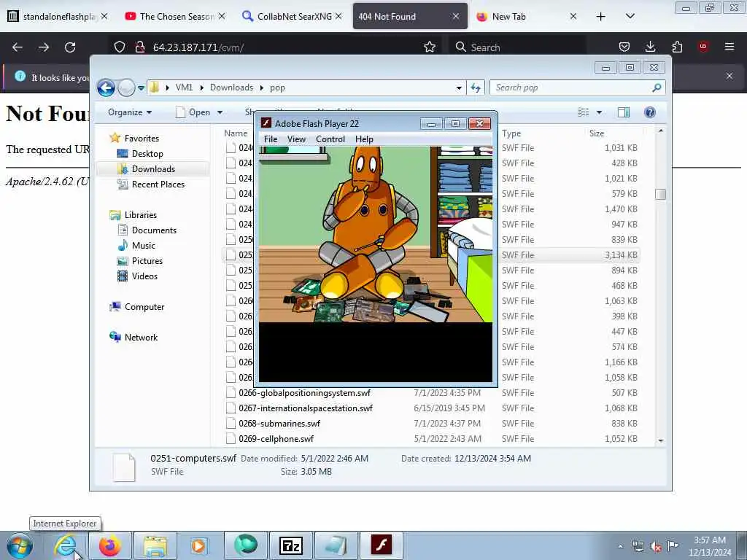747x560 pixels.
Task: Open Music library in navigation pane
Action: coord(144,246)
